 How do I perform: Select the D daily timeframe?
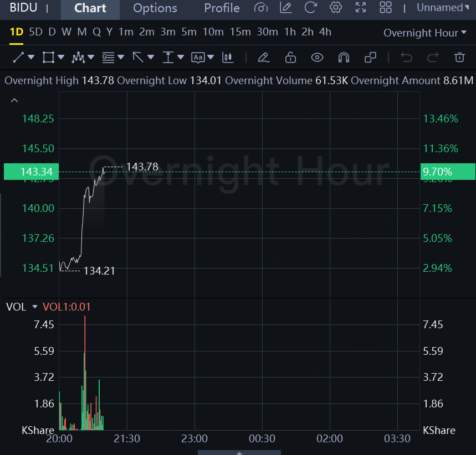coord(52,32)
